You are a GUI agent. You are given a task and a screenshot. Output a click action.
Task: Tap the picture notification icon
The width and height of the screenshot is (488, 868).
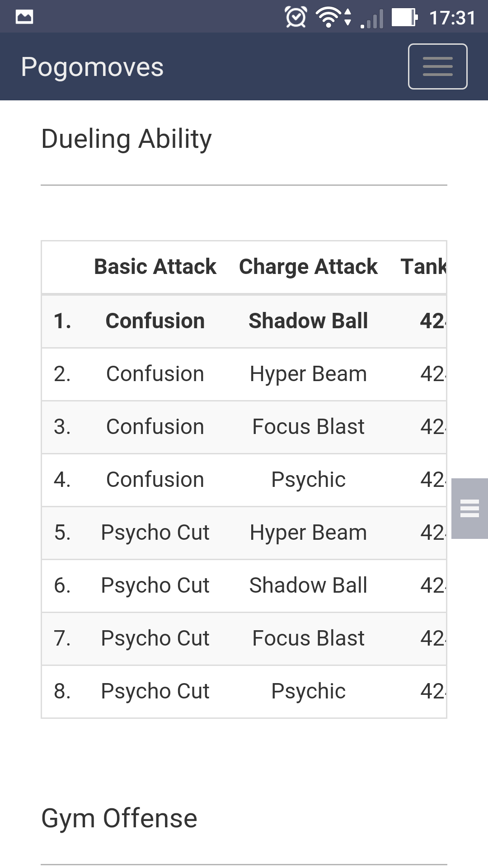(x=24, y=17)
